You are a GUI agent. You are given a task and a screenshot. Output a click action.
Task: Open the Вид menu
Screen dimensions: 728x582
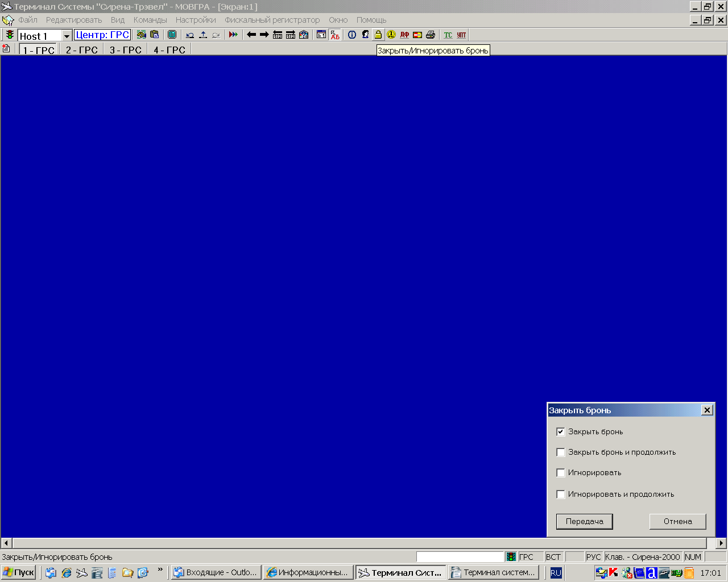[x=118, y=20]
